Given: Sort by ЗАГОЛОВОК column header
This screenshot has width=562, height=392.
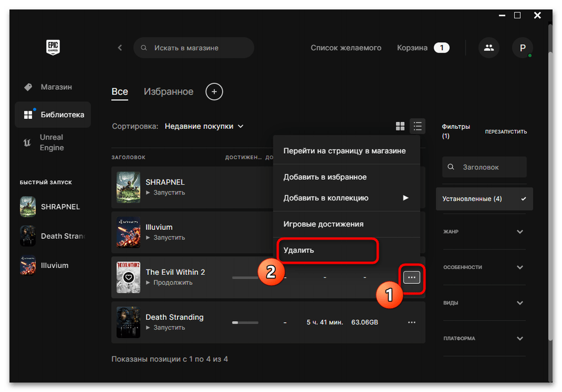Looking at the screenshot, I should tap(128, 157).
